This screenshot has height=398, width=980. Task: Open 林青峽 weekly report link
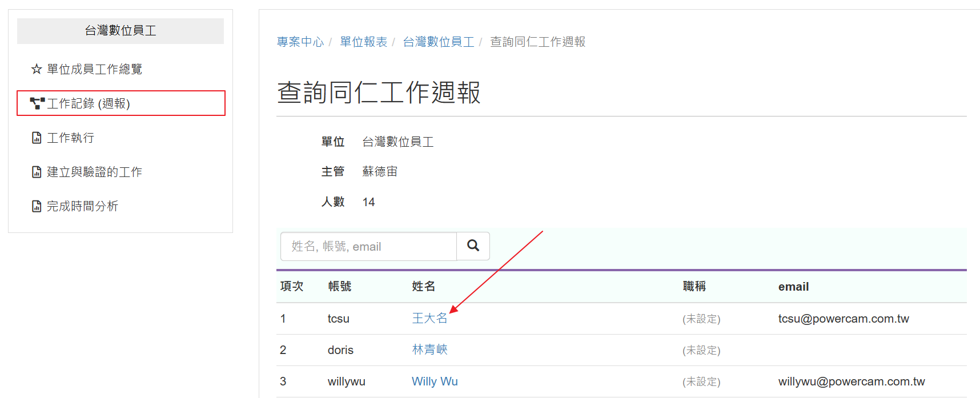click(429, 350)
